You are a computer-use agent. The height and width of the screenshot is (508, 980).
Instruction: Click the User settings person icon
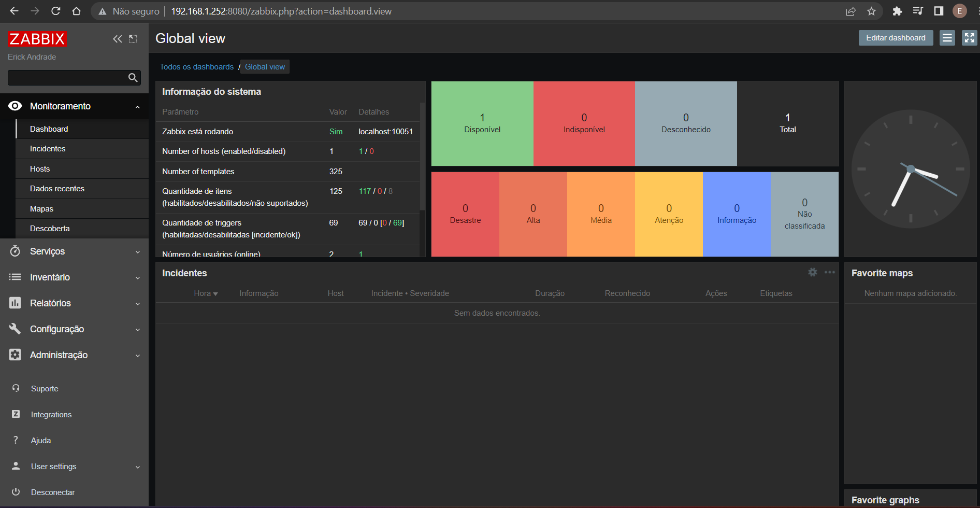[16, 466]
